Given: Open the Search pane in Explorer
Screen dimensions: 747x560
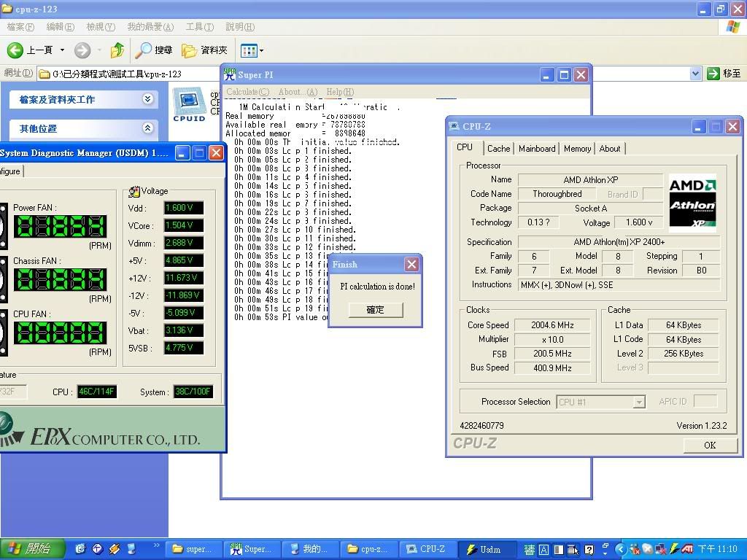Looking at the screenshot, I should pos(154,50).
